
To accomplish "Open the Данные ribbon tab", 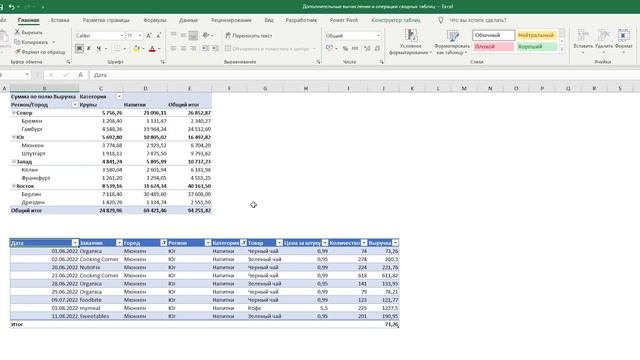I will click(x=188, y=20).
